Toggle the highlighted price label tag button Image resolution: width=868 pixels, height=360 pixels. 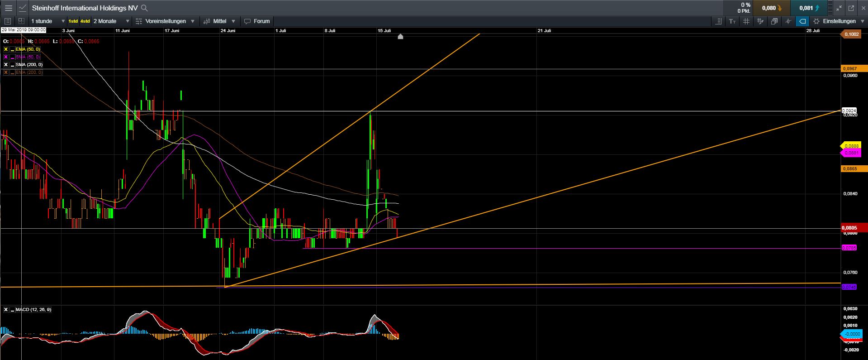802,21
